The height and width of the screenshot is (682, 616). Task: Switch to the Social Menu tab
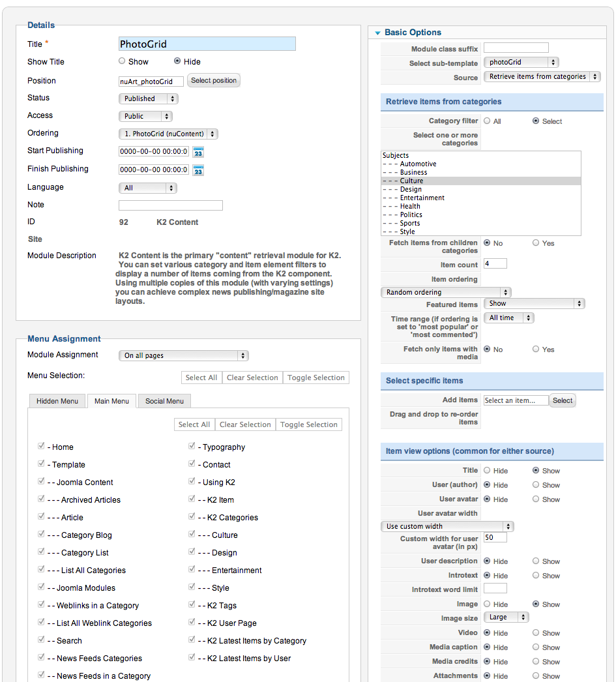point(164,401)
